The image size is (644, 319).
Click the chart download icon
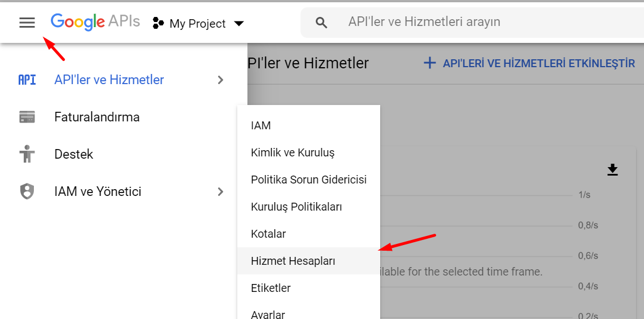click(x=613, y=169)
